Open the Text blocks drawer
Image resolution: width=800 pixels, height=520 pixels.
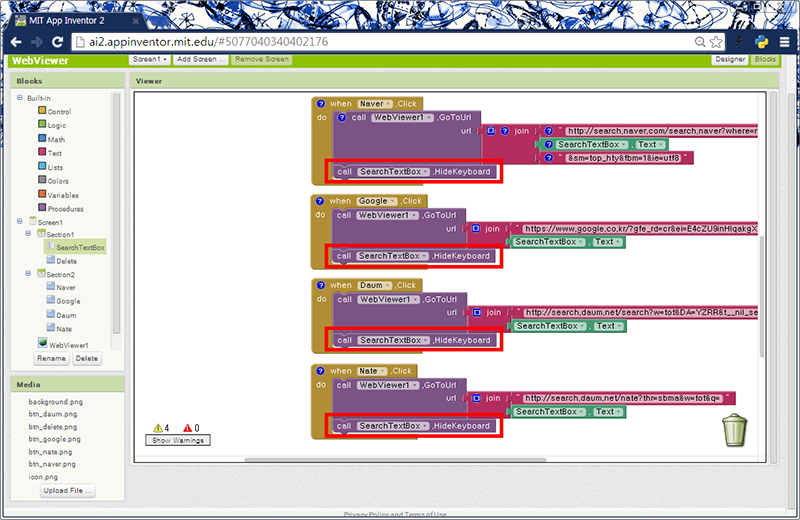50,153
